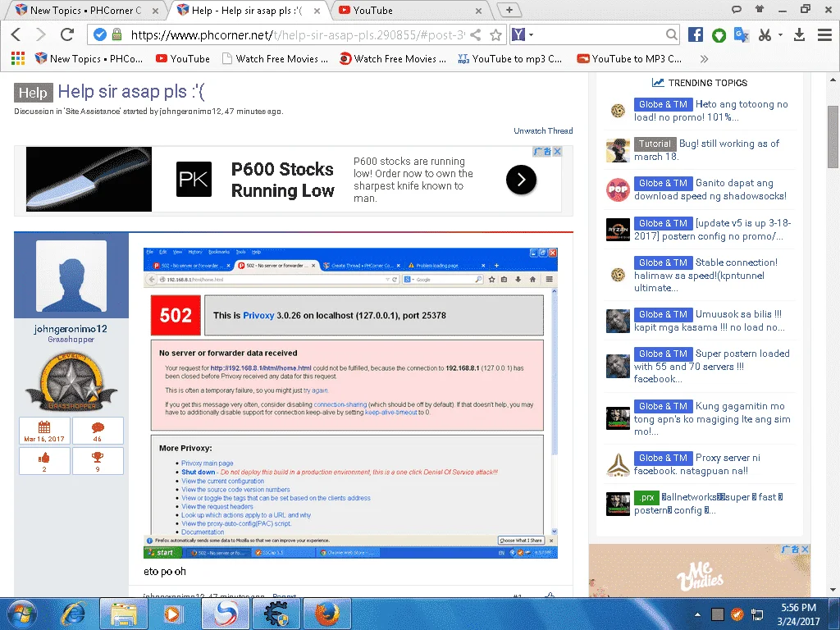Open the postern config v5 update topic
Screen dimensions: 840x630
713,230
